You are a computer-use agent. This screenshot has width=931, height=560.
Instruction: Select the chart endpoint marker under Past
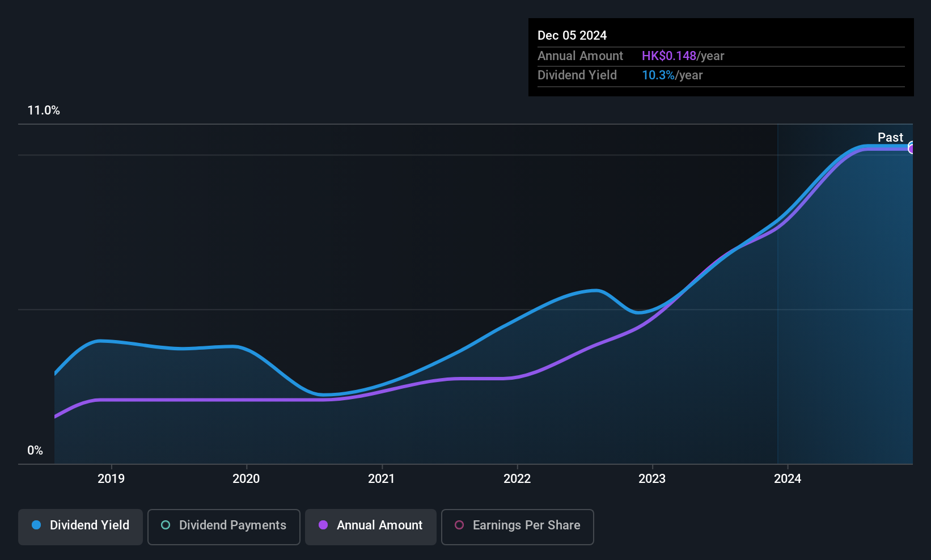pos(912,148)
